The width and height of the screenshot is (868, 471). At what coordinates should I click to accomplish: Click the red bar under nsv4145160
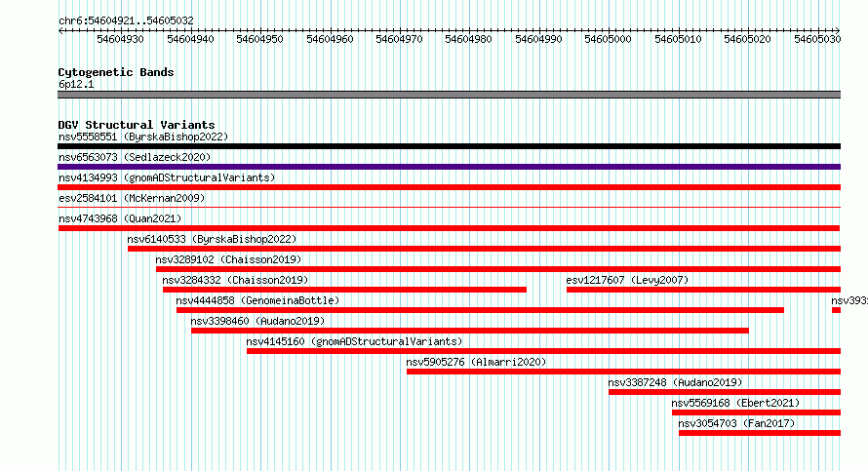(543, 351)
